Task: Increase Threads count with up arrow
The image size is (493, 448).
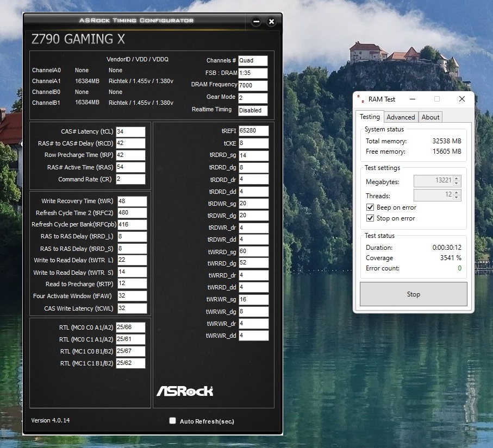Action: (x=457, y=192)
